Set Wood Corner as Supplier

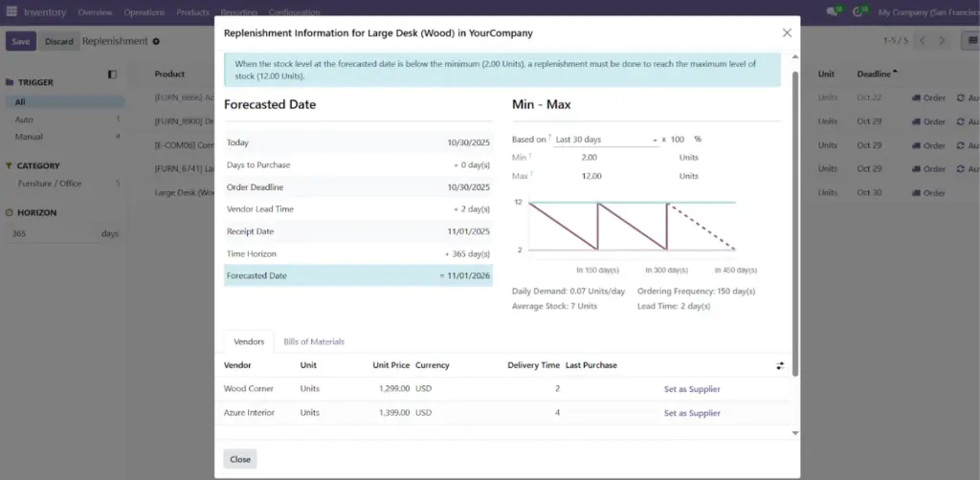[692, 389]
